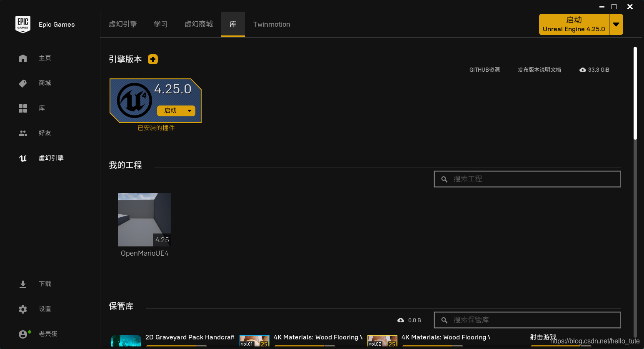
Task: Click the magnifier icon in 搜索工程 field
Action: click(x=444, y=179)
